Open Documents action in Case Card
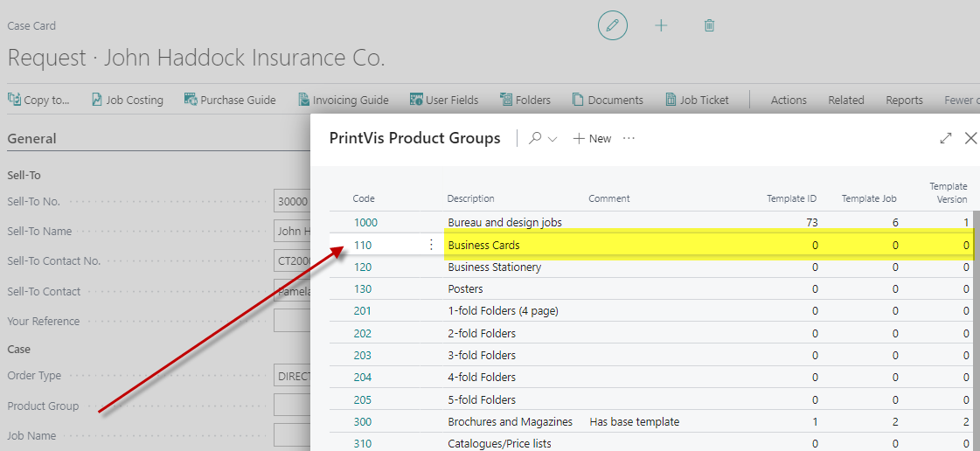980x451 pixels. (x=608, y=100)
